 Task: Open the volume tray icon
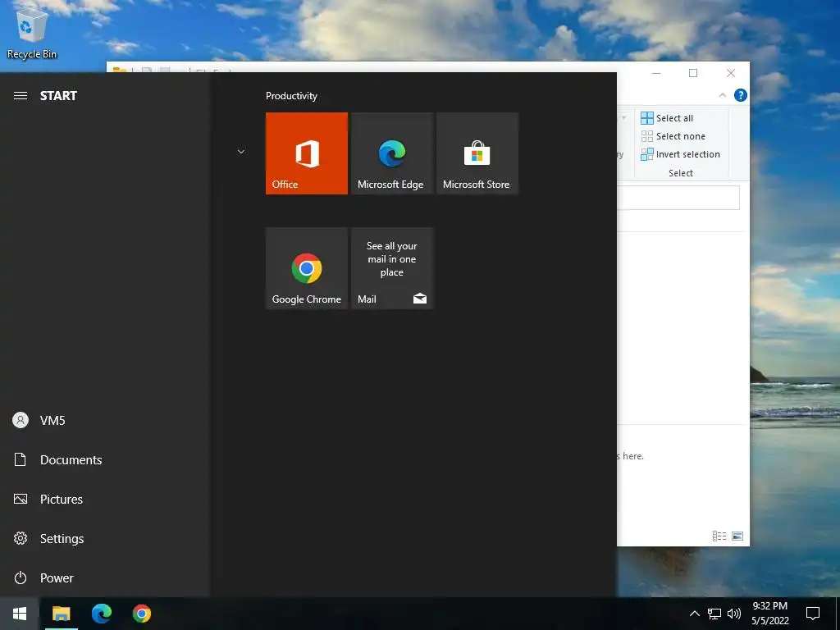(x=734, y=614)
